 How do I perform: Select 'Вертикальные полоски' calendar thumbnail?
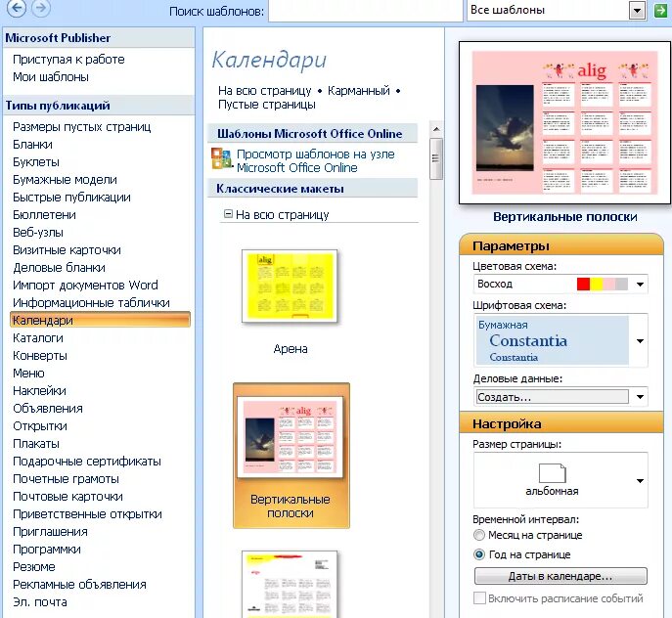pos(291,455)
